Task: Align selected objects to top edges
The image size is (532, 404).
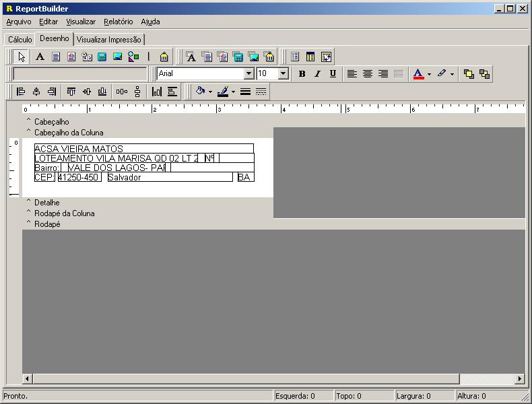Action: 71,92
